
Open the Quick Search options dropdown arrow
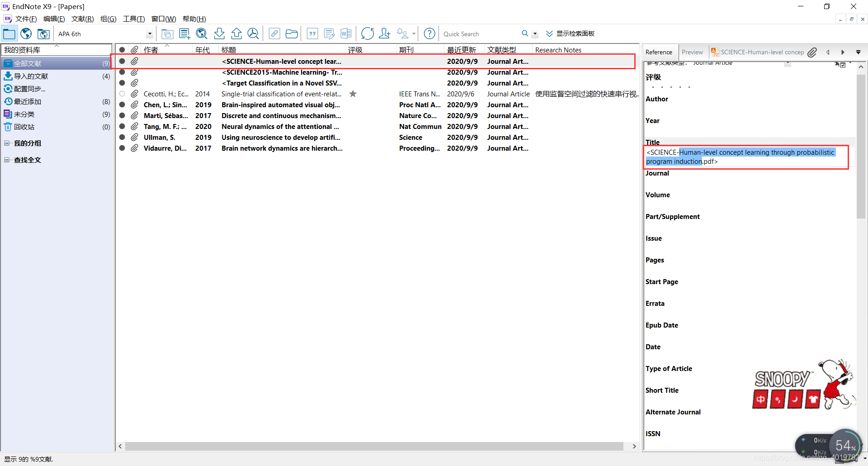pyautogui.click(x=535, y=33)
